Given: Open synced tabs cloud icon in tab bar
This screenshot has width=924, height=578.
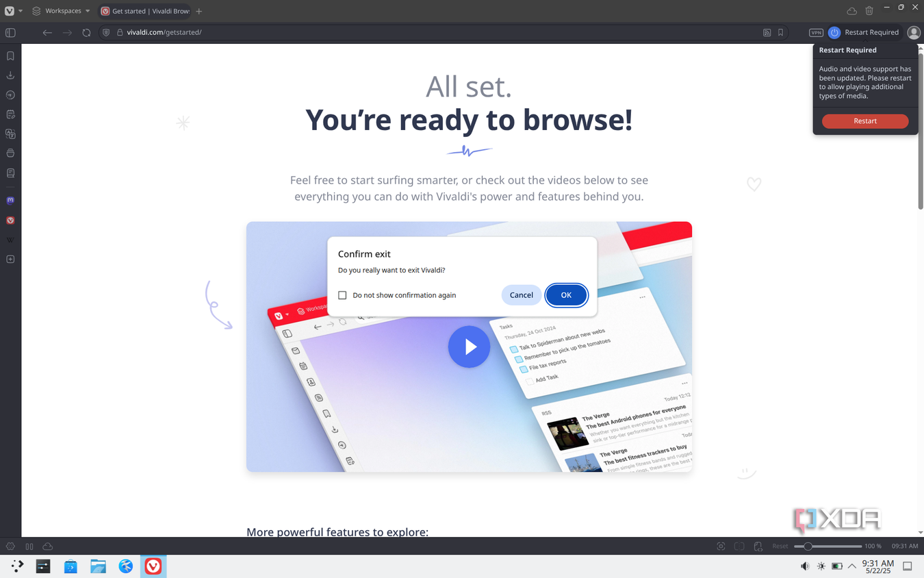Looking at the screenshot, I should [851, 11].
